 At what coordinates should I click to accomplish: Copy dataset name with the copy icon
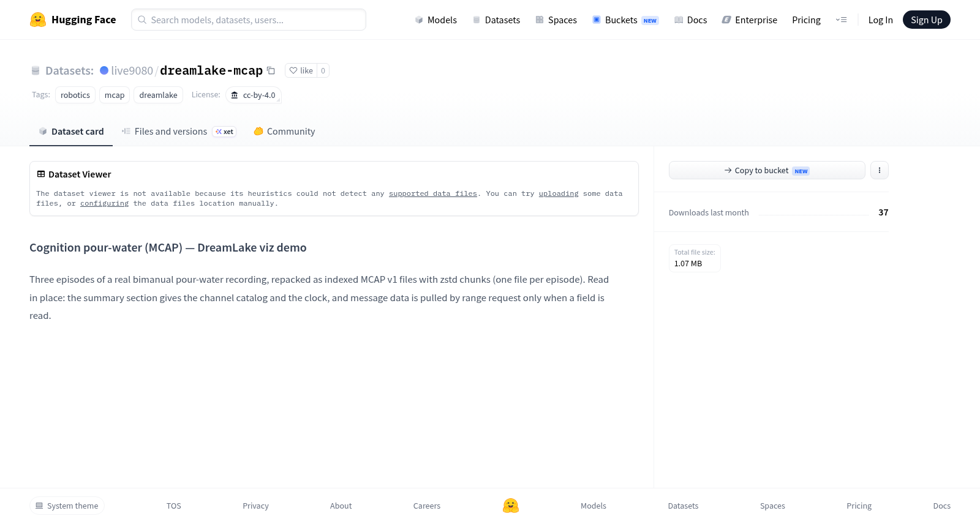click(x=271, y=70)
